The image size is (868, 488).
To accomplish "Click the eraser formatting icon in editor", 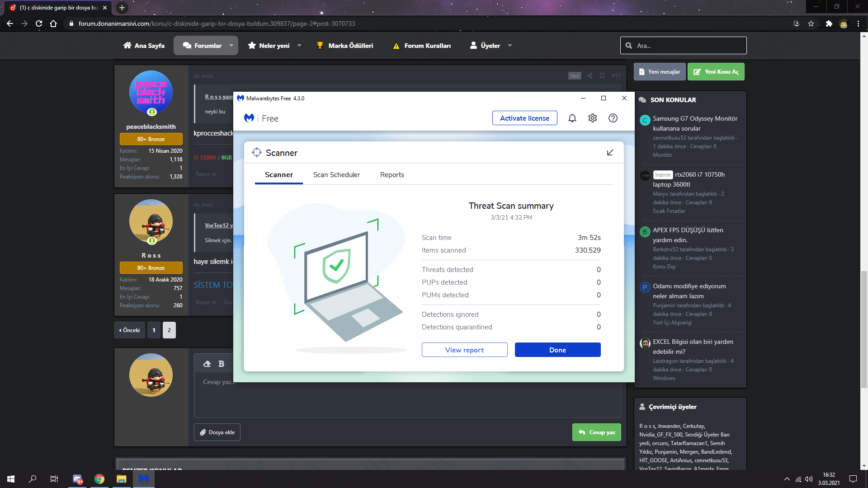I will coord(207,364).
